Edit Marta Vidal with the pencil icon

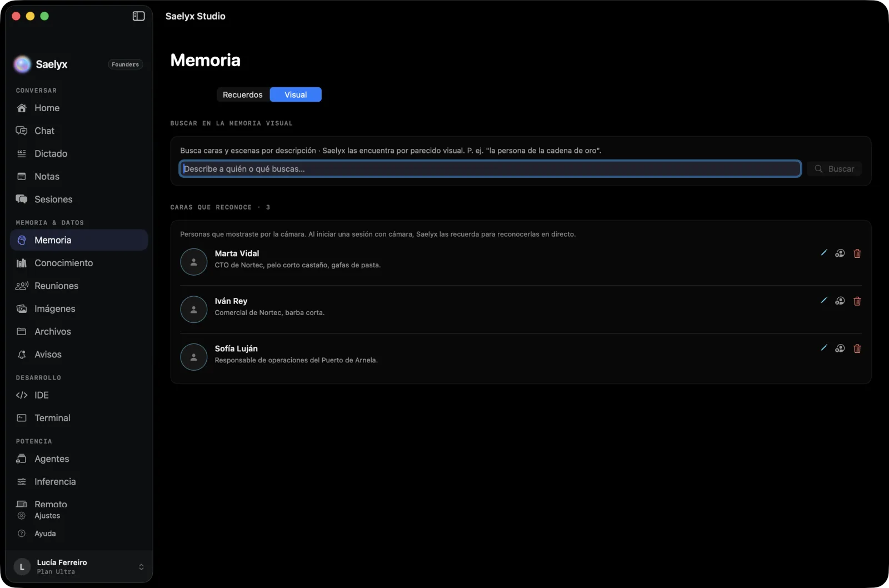click(824, 253)
